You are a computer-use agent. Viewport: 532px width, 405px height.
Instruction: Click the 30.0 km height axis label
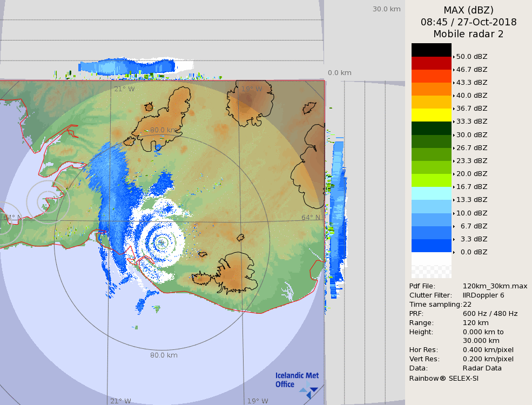tap(386, 9)
